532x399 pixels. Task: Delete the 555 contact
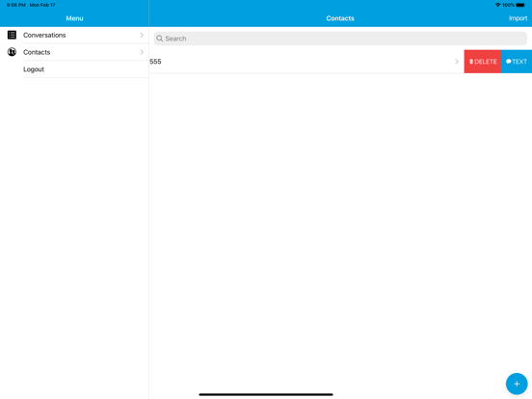(x=483, y=62)
